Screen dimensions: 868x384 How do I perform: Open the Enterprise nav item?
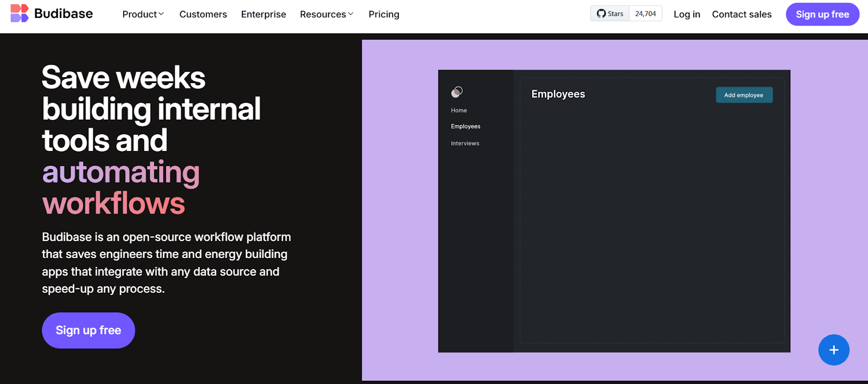(x=263, y=15)
